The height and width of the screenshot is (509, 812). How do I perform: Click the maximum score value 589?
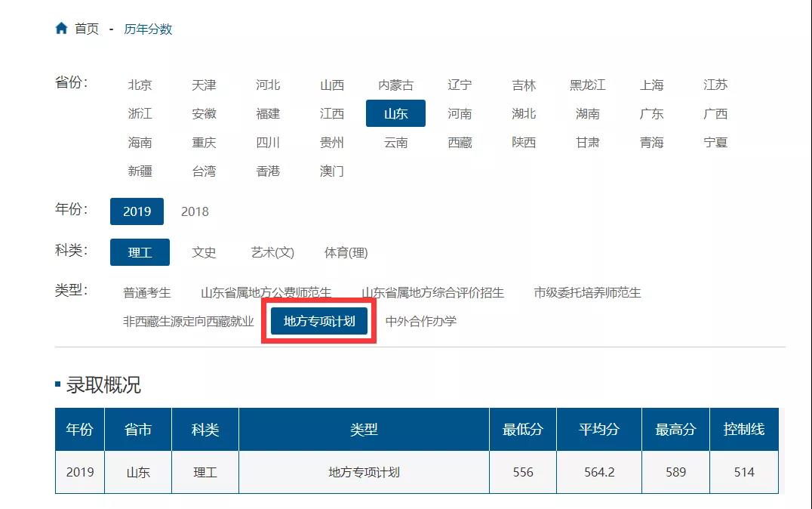tap(676, 472)
